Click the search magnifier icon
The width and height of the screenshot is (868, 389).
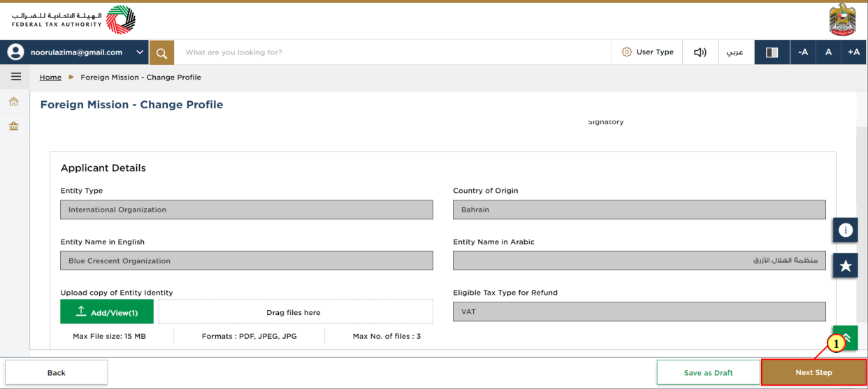pos(161,52)
